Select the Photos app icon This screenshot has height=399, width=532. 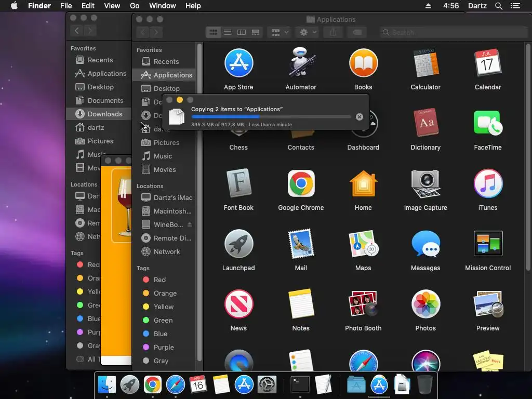click(425, 304)
